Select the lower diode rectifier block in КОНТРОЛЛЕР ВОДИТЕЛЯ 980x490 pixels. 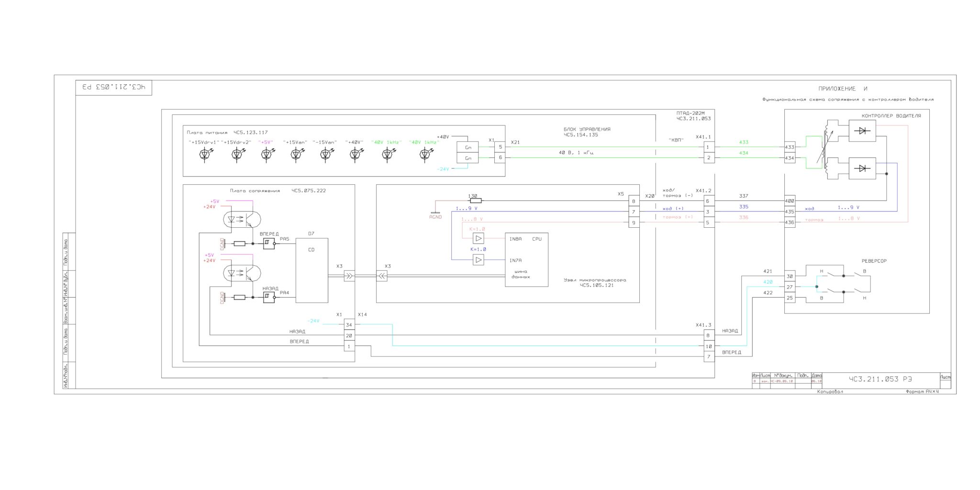click(862, 168)
